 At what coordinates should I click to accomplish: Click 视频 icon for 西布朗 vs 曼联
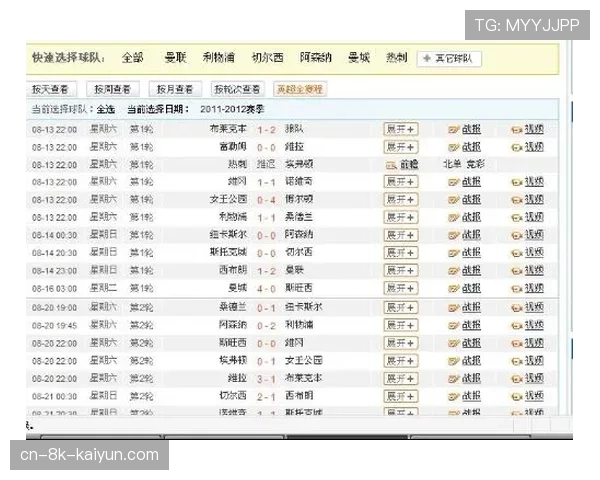pos(517,271)
